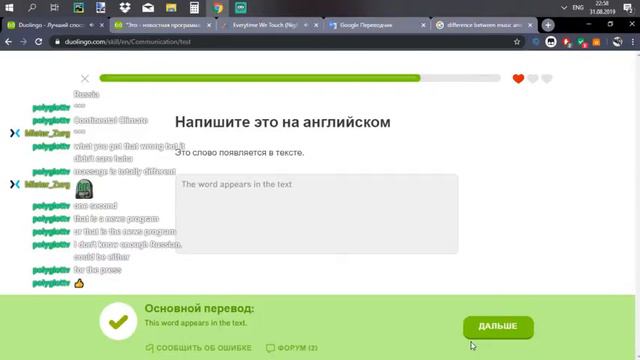Open the green checkmark extension
Screen dimensions: 640x360
582,42
